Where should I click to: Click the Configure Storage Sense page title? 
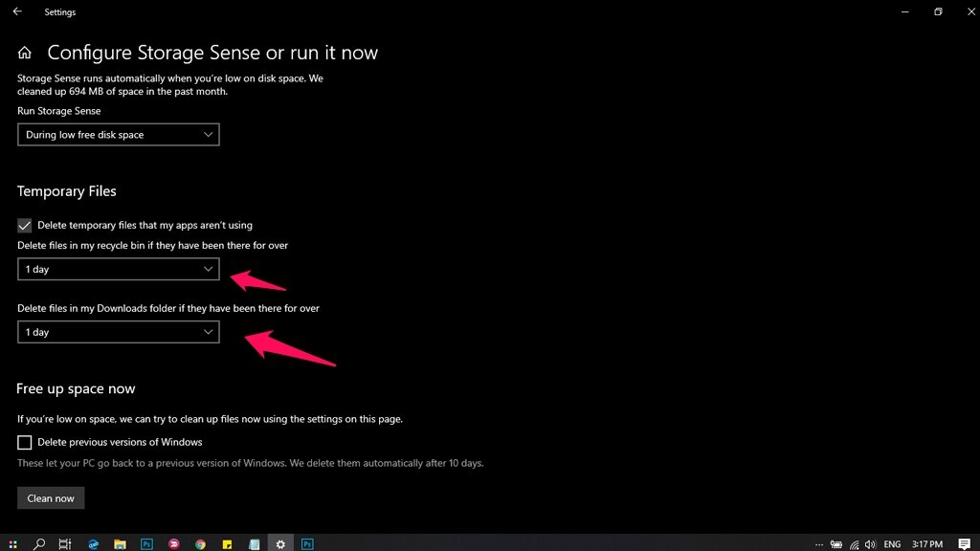(212, 53)
